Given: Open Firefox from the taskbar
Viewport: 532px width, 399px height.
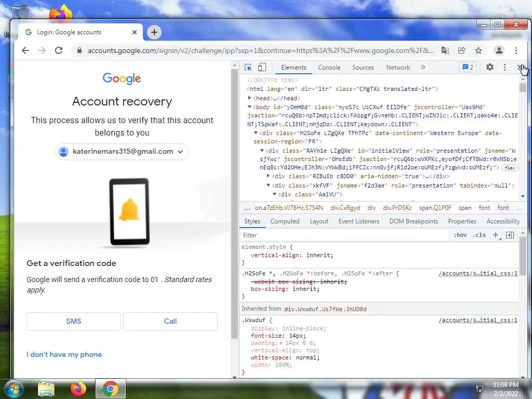Looking at the screenshot, I should coord(78,389).
